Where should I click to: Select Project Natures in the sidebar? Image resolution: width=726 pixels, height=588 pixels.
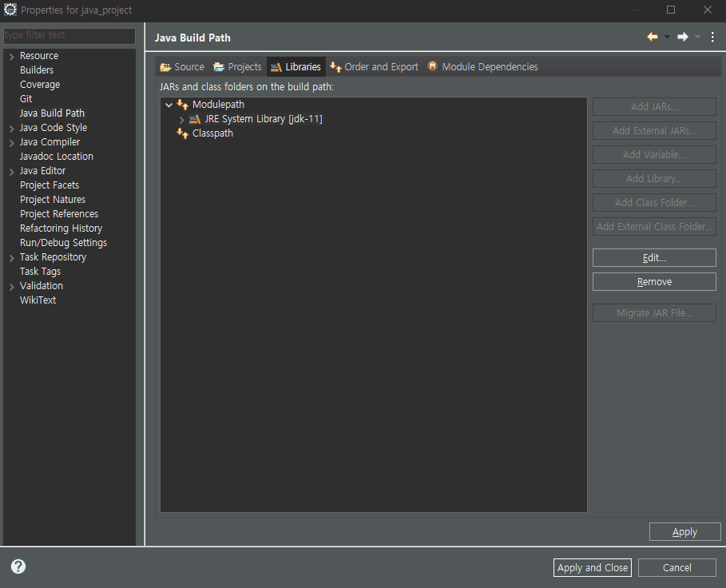coord(53,200)
